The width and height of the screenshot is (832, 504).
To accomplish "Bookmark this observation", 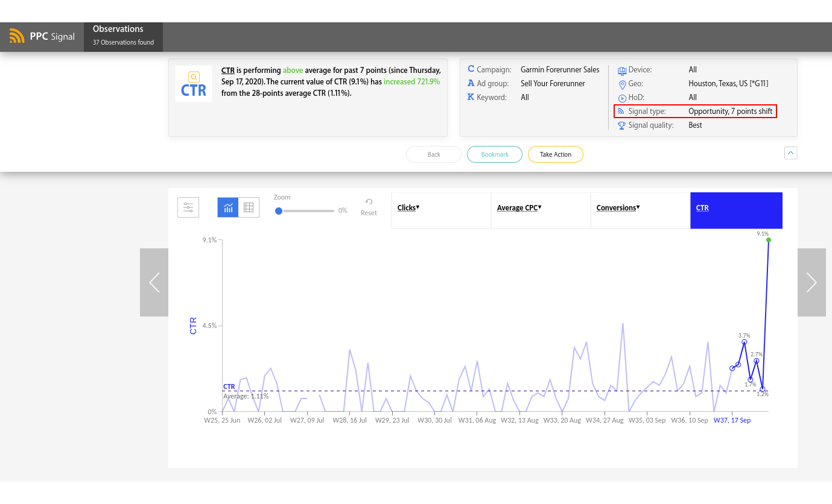I will 495,154.
